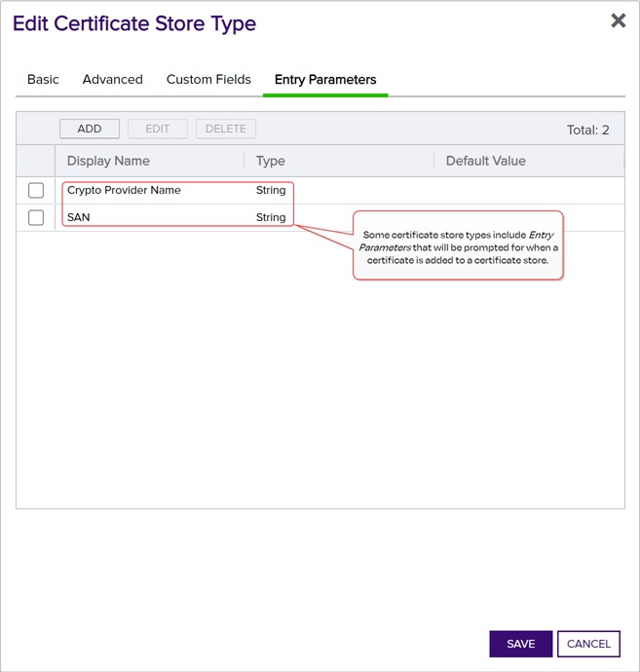Click ADD to create an entry parameter
The height and width of the screenshot is (672, 640).
[90, 129]
